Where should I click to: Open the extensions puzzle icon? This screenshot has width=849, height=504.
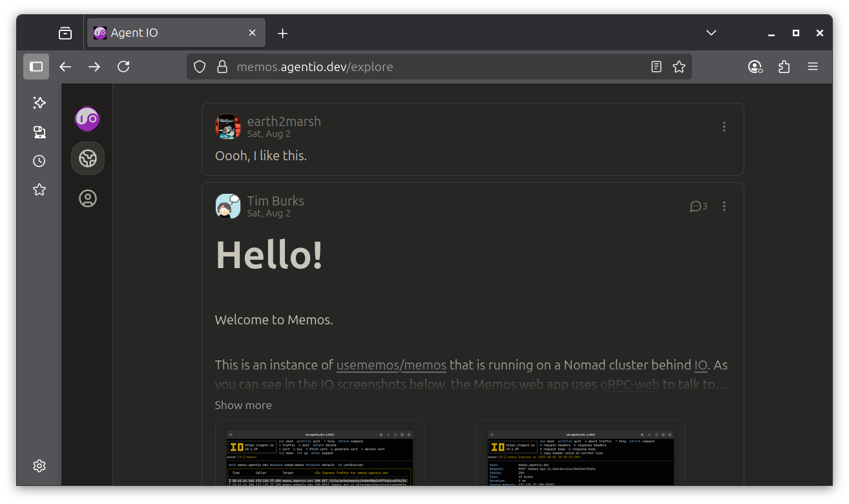tap(784, 67)
